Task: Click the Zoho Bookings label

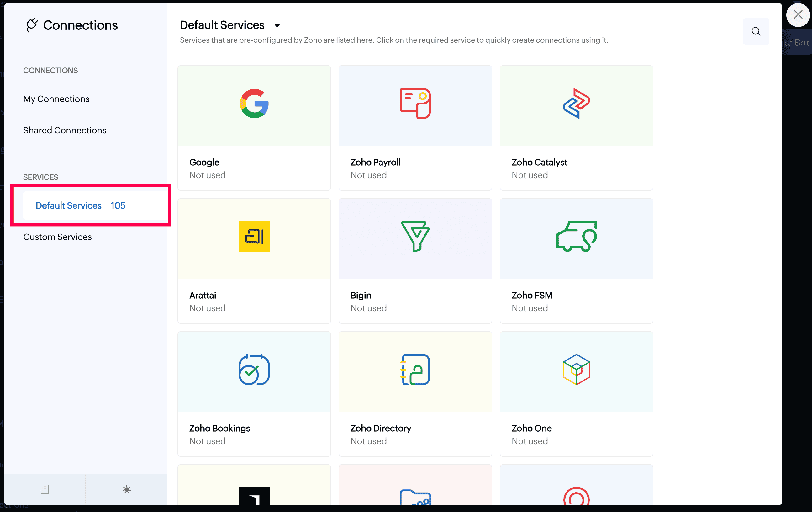Action: coord(219,428)
